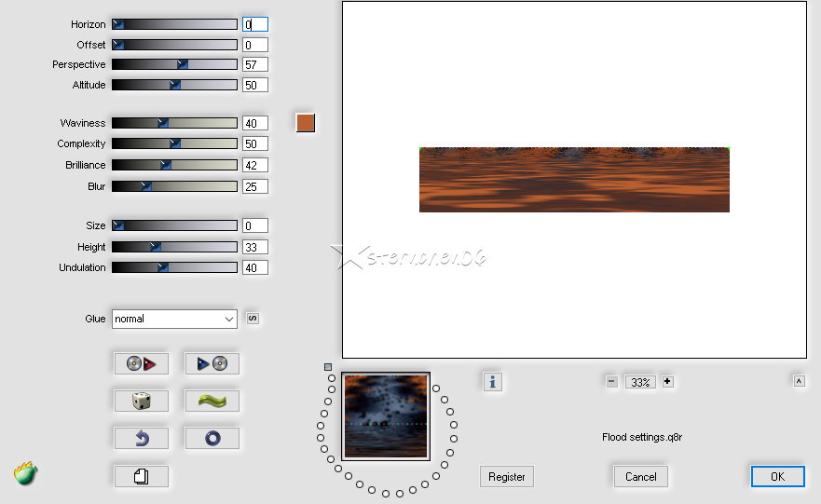
Task: Click the copy pages button
Action: 142,476
